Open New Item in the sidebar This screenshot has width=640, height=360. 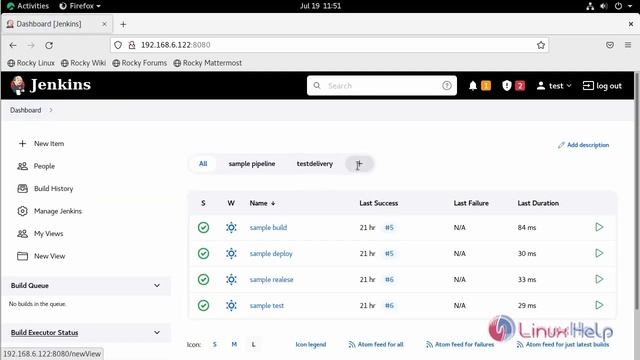point(41,144)
